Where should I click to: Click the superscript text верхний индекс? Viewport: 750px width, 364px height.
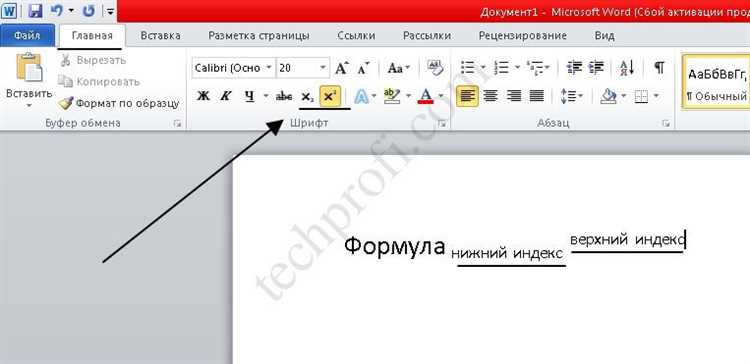tap(628, 240)
